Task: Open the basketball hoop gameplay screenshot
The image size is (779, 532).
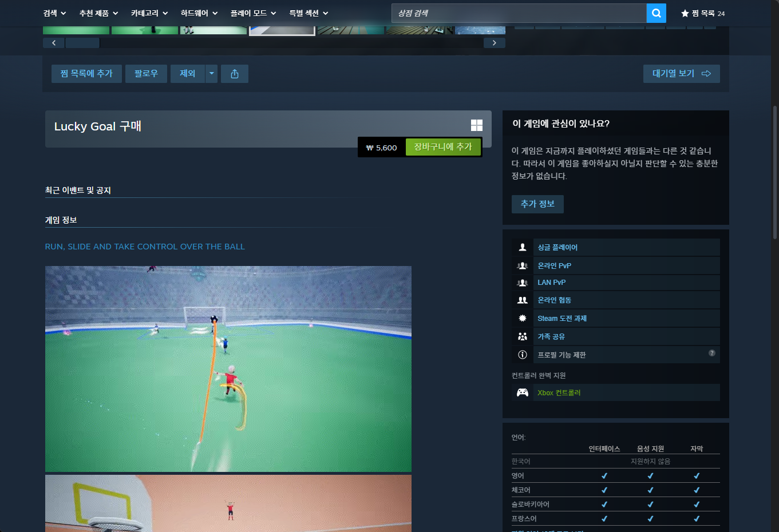Action: point(228,503)
